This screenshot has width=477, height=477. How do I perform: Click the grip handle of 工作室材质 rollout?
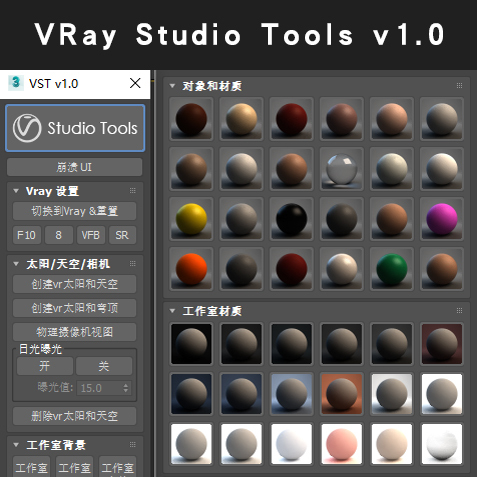click(x=459, y=311)
